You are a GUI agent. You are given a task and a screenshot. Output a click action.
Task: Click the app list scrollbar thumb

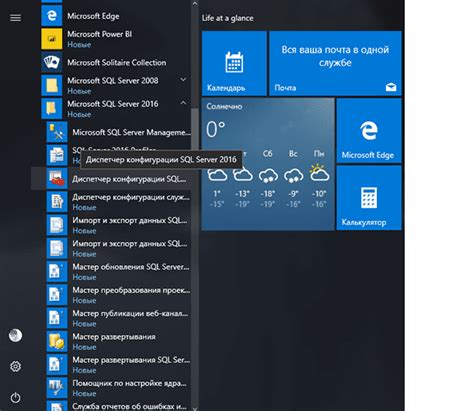(195, 128)
